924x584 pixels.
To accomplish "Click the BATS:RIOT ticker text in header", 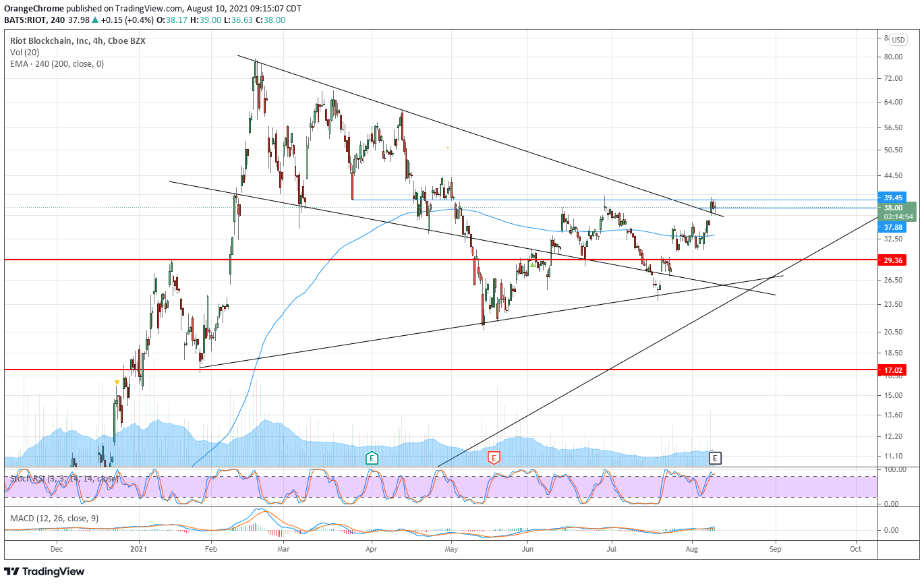I will (x=25, y=20).
